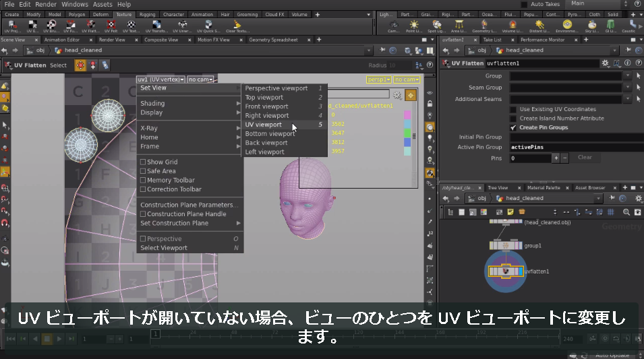
Task: Open the UV Flatten parameter gear menu
Action: 605,63
